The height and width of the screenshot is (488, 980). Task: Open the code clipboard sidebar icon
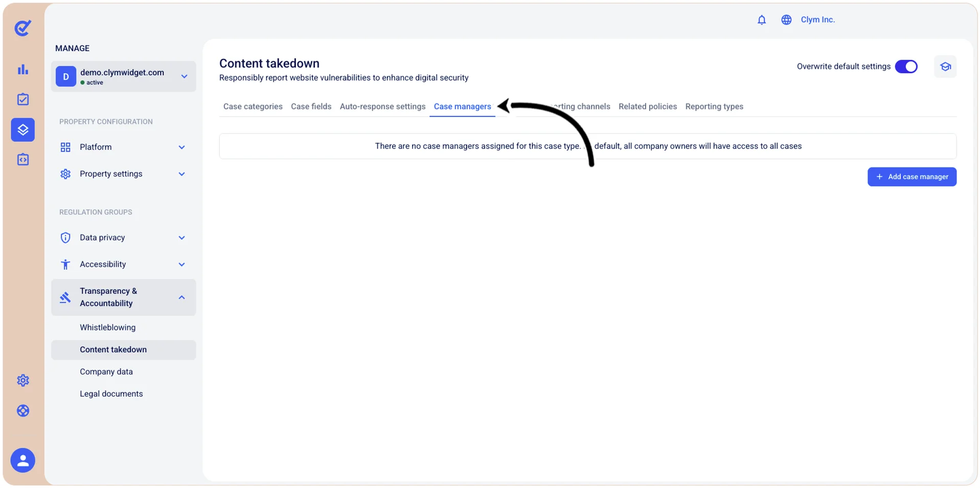23,159
